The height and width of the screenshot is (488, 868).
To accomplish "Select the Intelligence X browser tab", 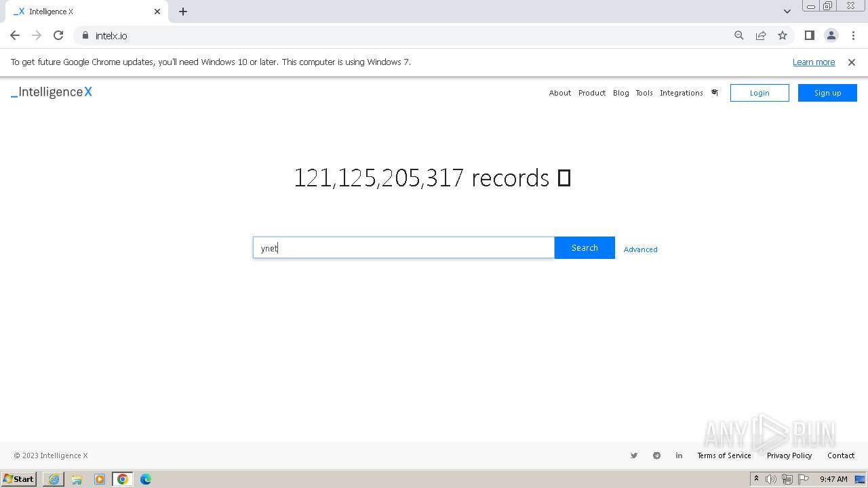I will [87, 12].
